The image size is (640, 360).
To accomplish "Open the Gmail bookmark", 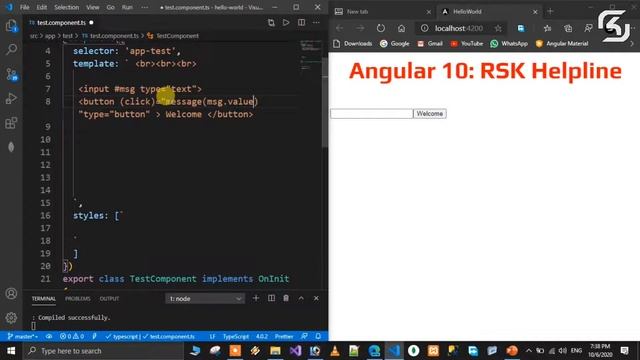I will (x=430, y=44).
